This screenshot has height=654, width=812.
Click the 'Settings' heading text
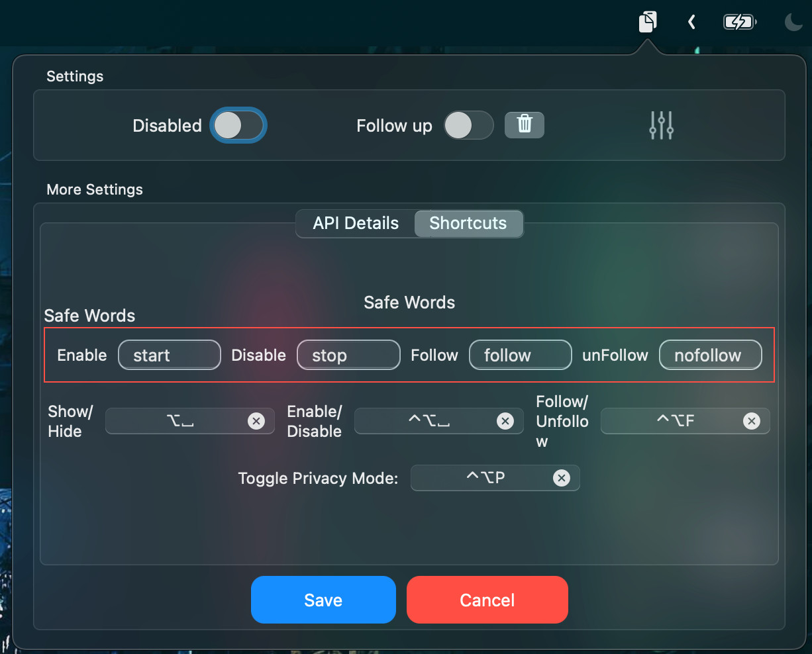75,76
